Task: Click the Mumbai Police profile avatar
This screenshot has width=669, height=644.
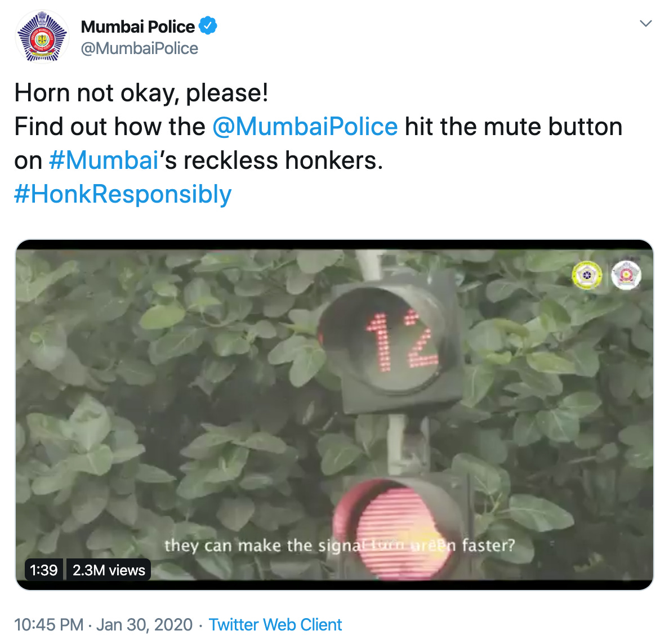Action: click(42, 37)
